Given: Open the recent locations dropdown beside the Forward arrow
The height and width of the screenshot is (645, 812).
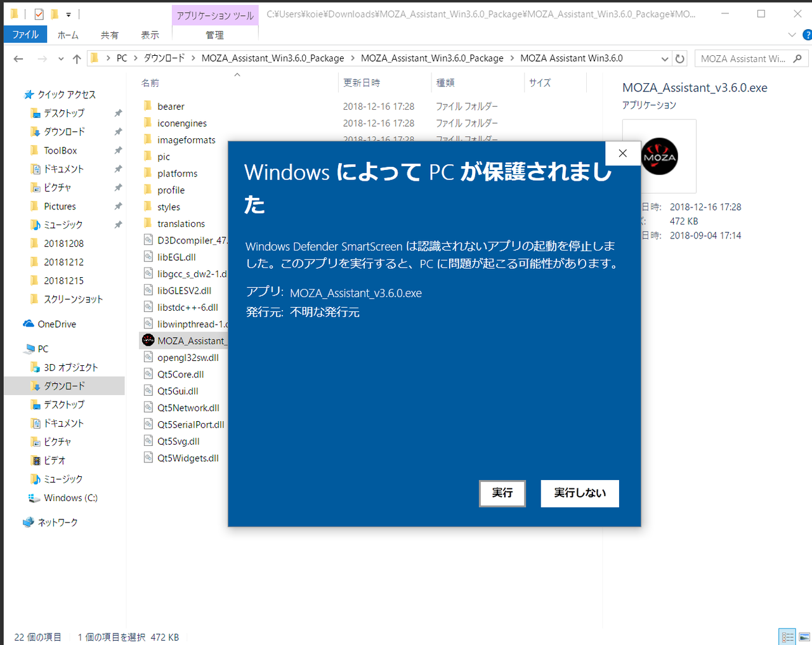Looking at the screenshot, I should tap(60, 59).
